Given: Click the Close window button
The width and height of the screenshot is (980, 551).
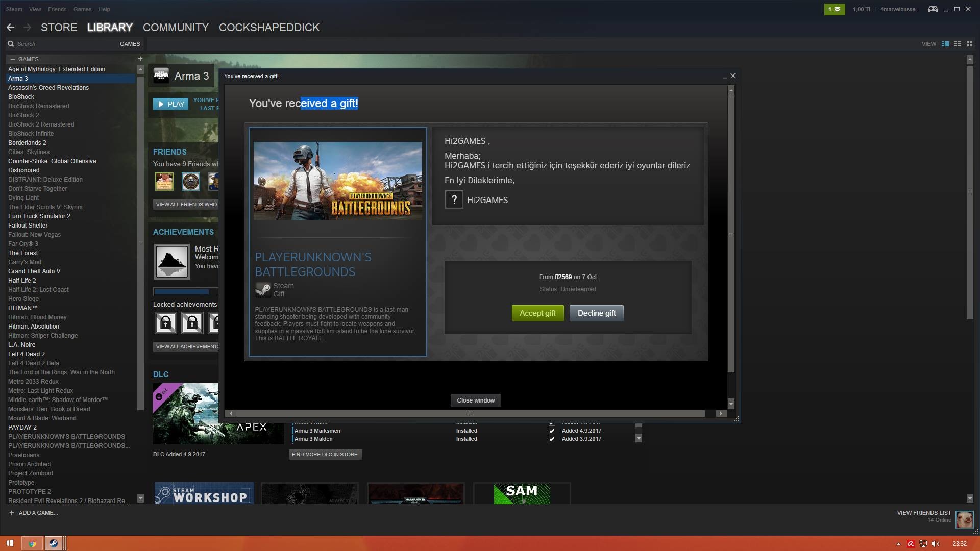Looking at the screenshot, I should pos(476,400).
